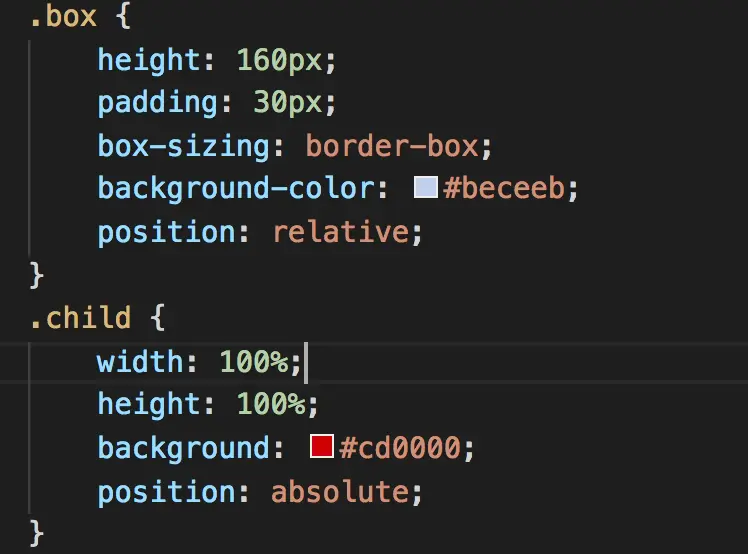Click the closing brace of .box
The width and height of the screenshot is (748, 554).
(x=38, y=273)
